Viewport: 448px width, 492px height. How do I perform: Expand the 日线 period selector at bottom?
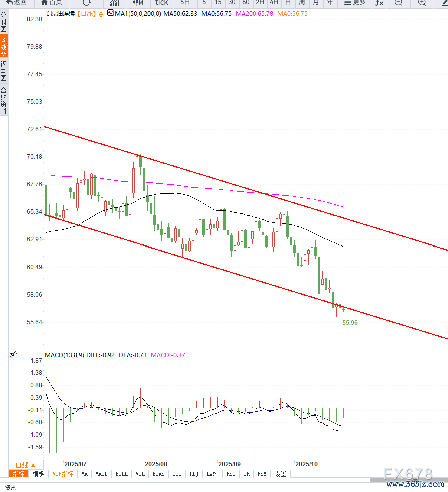click(25, 465)
